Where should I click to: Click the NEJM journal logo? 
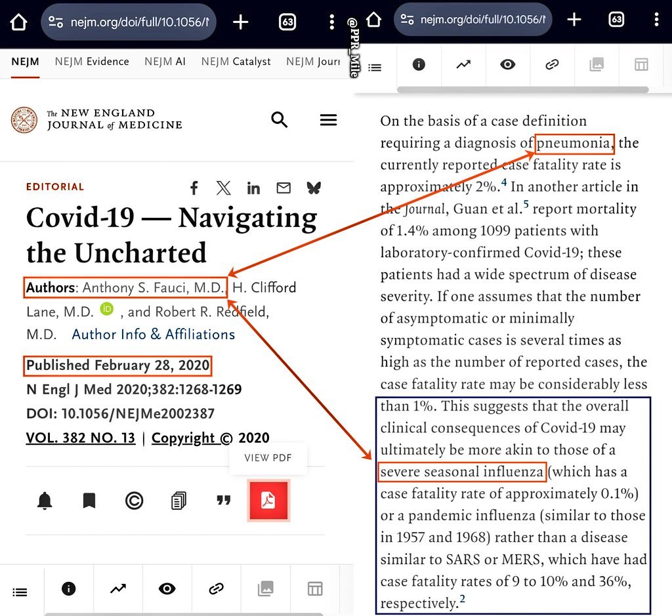tap(96, 119)
